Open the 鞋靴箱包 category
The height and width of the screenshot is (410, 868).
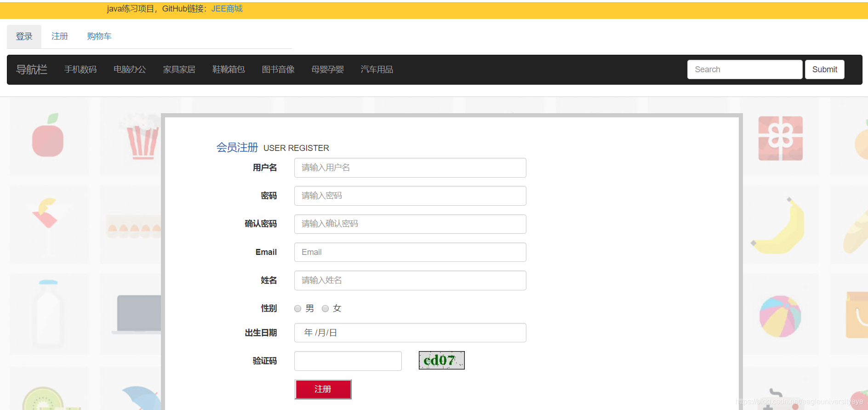click(228, 69)
